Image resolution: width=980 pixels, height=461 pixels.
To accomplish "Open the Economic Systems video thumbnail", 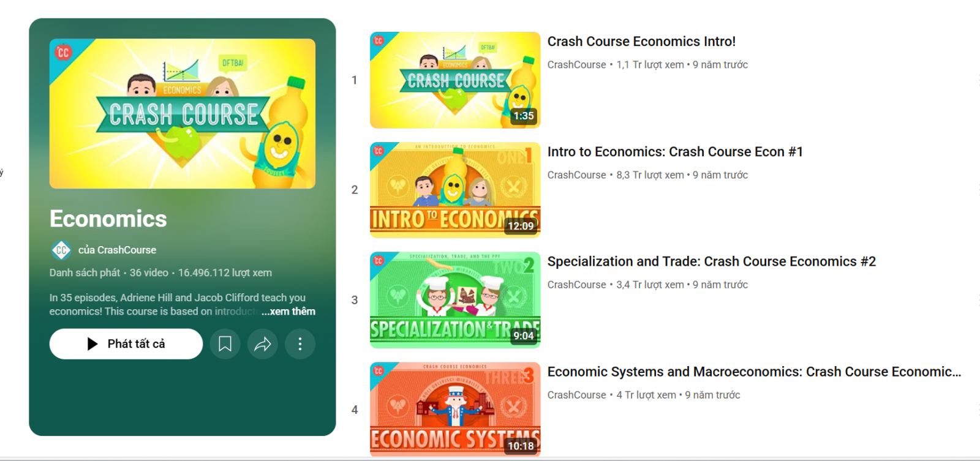I will pos(455,409).
